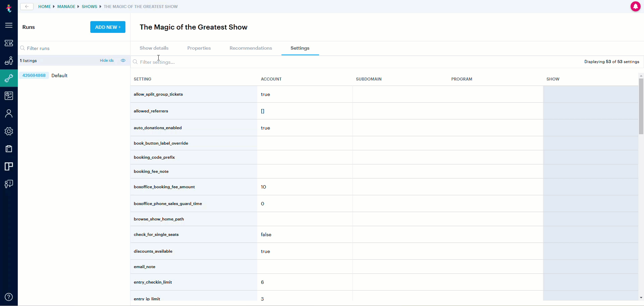The image size is (644, 306).
Task: Open the Recommendations tab
Action: (x=251, y=48)
